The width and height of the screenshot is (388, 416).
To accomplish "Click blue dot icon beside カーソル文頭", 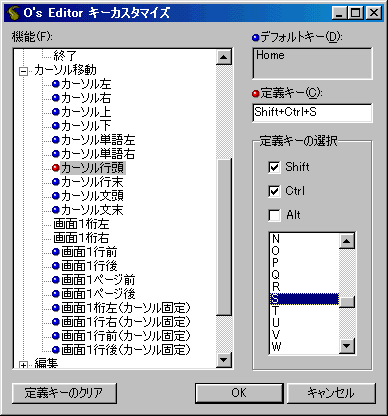I will click(x=56, y=196).
